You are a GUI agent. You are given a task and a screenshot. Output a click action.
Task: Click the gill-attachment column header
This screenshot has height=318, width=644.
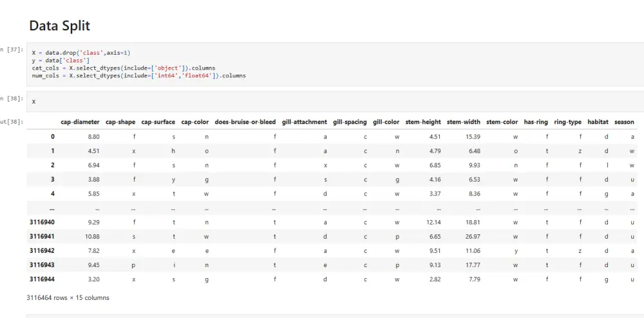(x=305, y=122)
